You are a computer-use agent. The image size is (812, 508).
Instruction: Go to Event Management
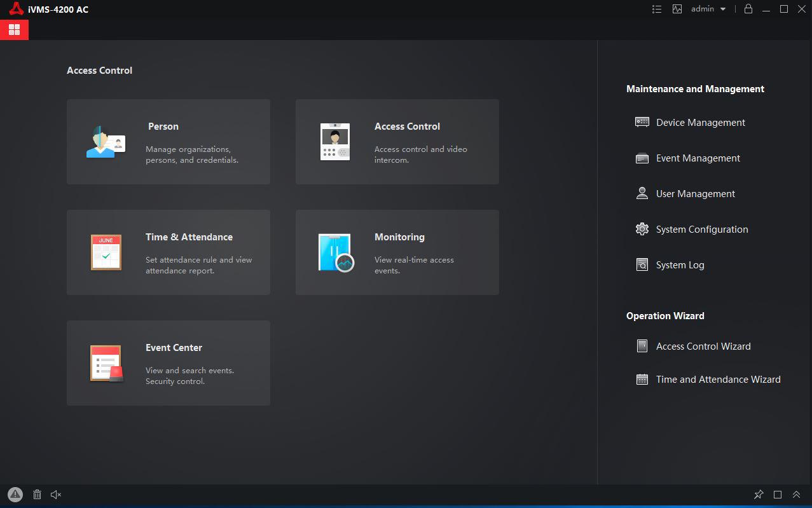pos(698,158)
